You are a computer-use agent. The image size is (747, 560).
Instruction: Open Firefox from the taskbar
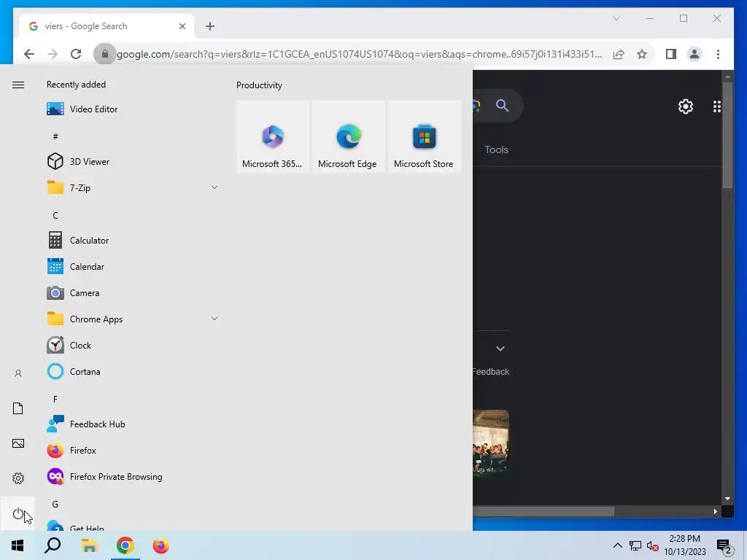pyautogui.click(x=161, y=545)
